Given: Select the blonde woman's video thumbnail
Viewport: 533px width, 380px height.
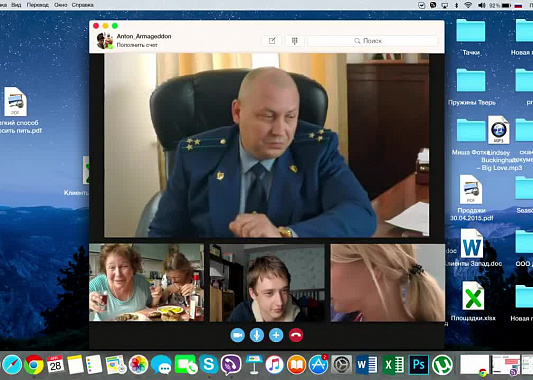Looking at the screenshot, I should tap(388, 282).
